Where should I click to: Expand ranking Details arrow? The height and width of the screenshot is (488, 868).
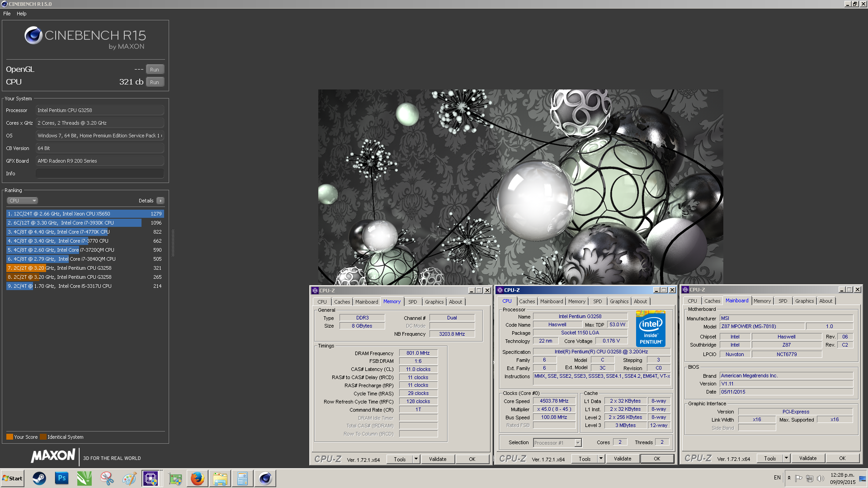[160, 201]
